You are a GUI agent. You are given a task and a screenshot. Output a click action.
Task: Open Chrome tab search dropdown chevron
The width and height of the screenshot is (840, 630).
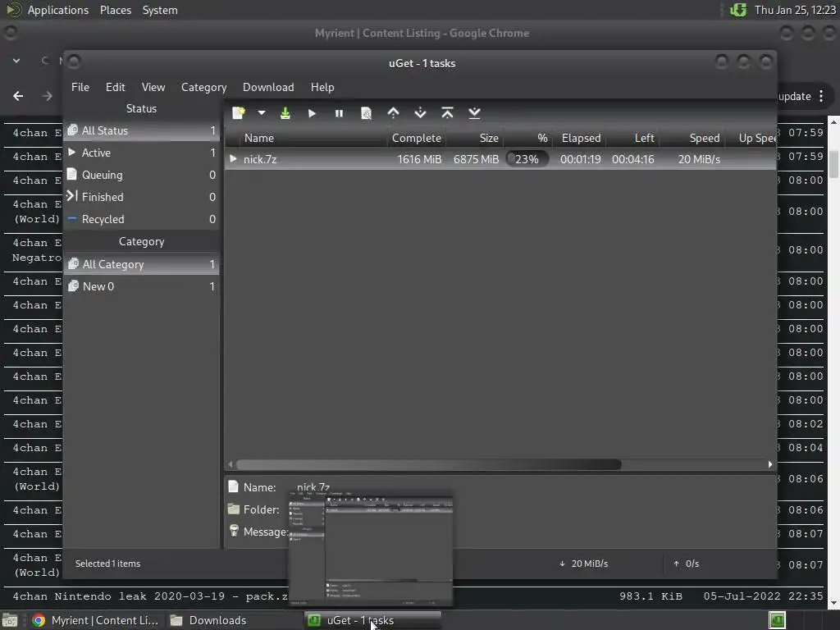pos(16,61)
